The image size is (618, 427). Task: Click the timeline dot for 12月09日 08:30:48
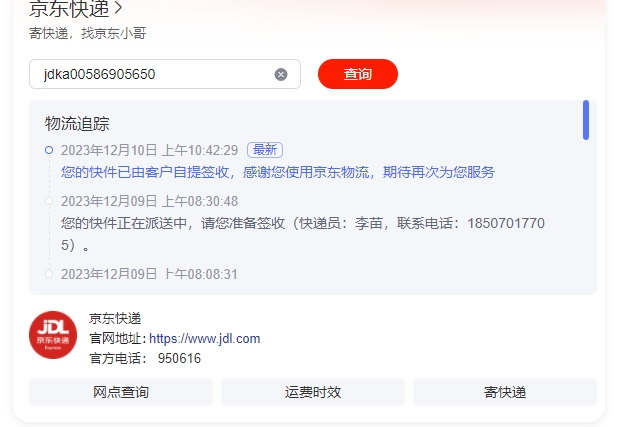coord(49,201)
